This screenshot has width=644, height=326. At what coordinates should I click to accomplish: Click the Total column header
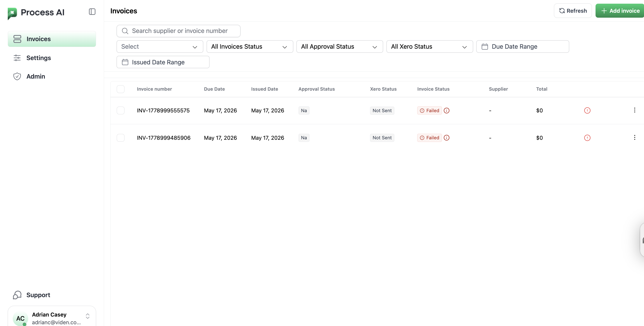pos(542,89)
